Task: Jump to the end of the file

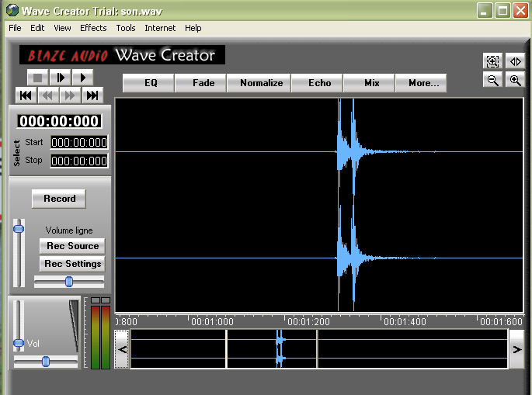Action: 92,95
